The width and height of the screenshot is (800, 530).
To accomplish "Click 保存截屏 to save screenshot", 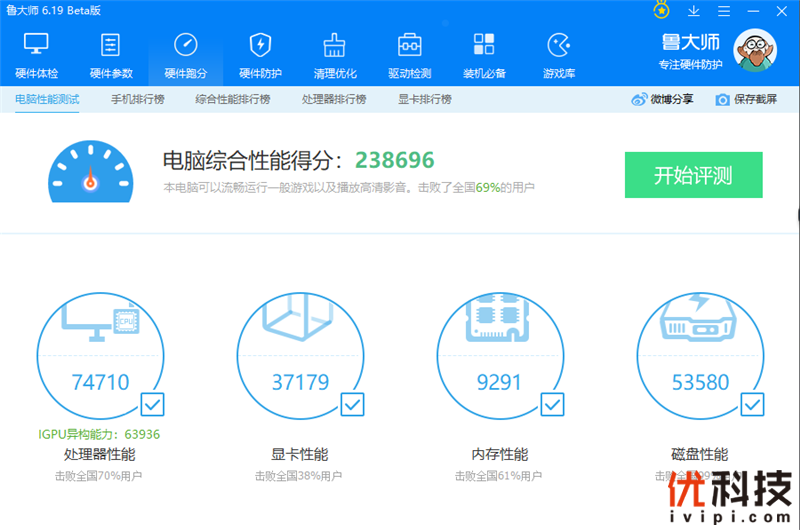I will [x=746, y=99].
